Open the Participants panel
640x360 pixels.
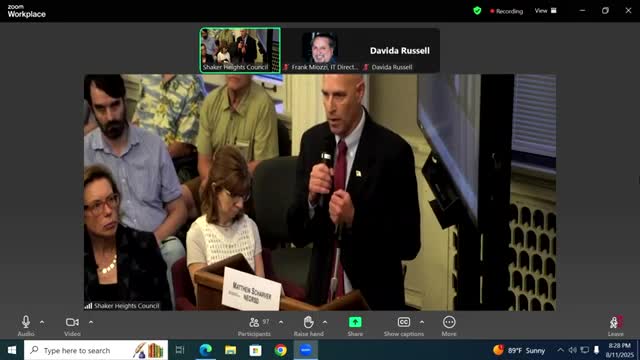[x=254, y=326]
